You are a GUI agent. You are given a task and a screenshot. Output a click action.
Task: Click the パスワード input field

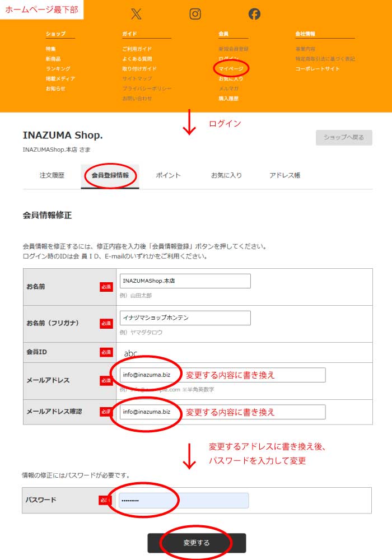[184, 501]
